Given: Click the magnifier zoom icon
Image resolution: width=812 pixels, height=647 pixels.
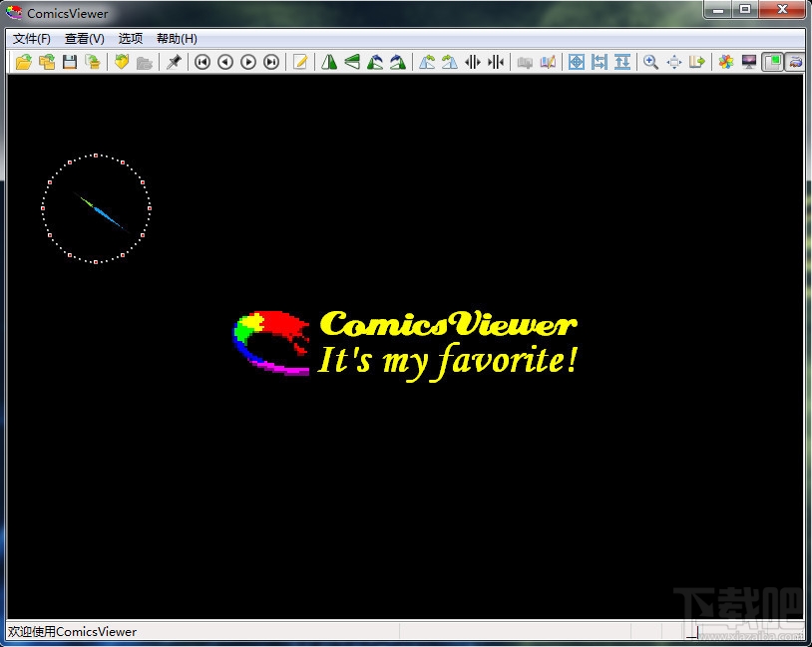Looking at the screenshot, I should tap(651, 62).
